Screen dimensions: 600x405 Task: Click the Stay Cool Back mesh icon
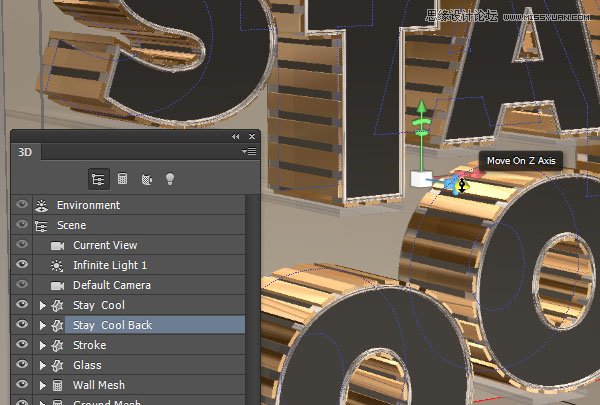click(x=57, y=325)
